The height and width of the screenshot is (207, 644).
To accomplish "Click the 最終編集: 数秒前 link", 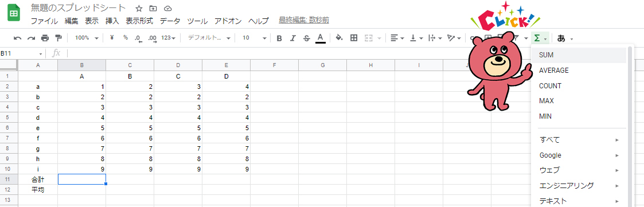I will (x=303, y=20).
